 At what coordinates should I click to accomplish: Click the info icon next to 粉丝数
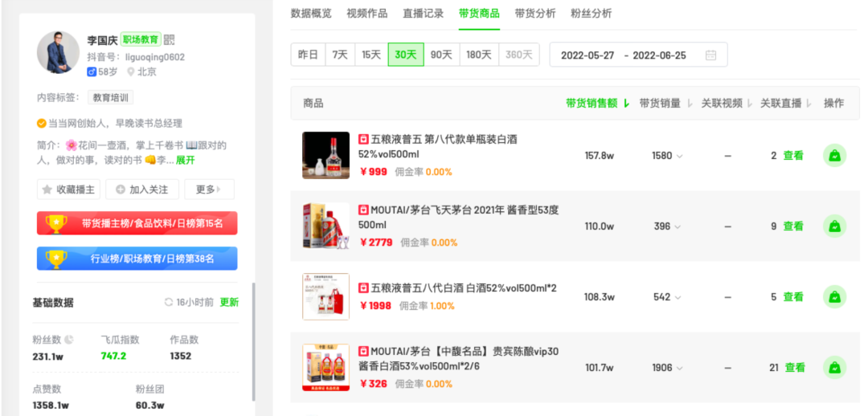(68, 340)
